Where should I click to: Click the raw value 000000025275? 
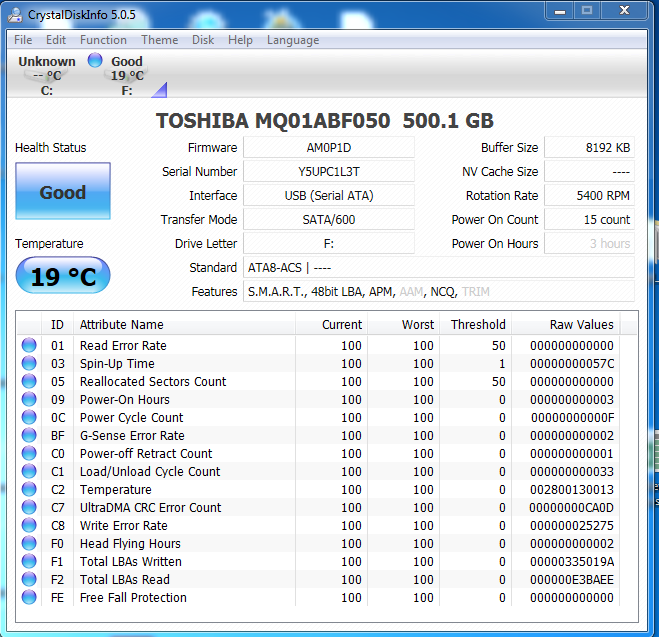coord(572,526)
